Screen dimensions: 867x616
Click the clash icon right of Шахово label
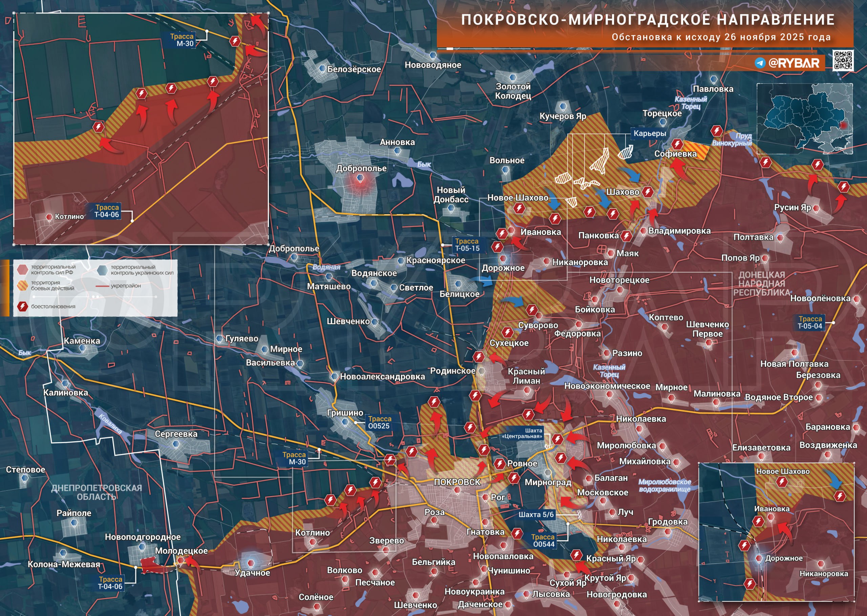(648, 192)
